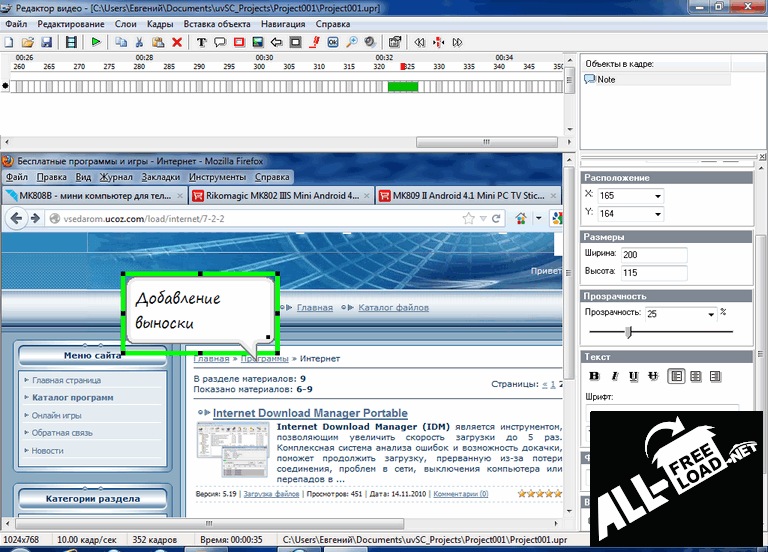Open the Y position dropdown
Image resolution: width=768 pixels, height=552 pixels.
tap(657, 213)
